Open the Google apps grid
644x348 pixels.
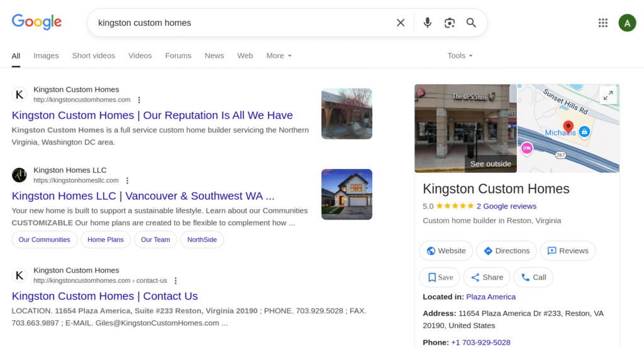tap(602, 23)
